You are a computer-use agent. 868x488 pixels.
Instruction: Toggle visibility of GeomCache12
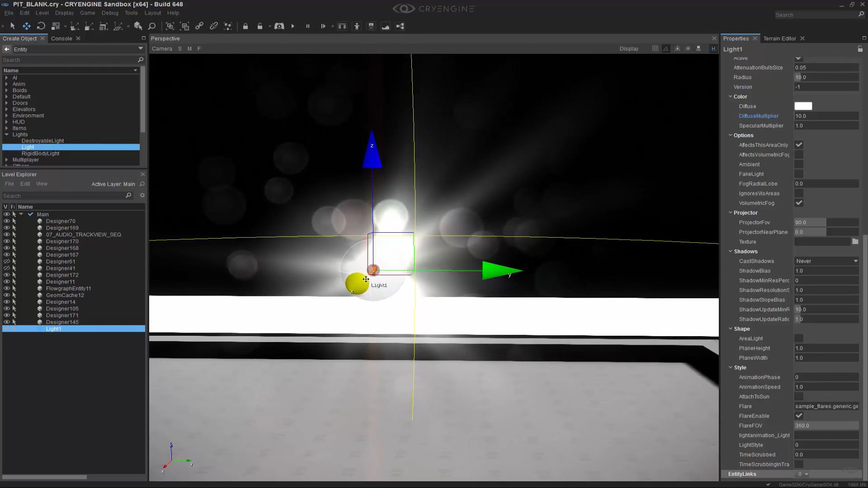coord(6,295)
